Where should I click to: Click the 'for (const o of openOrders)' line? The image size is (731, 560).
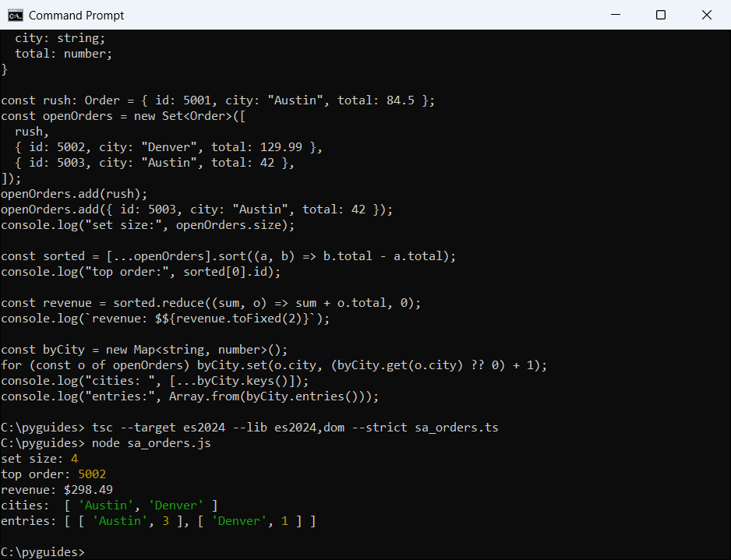[x=274, y=365]
